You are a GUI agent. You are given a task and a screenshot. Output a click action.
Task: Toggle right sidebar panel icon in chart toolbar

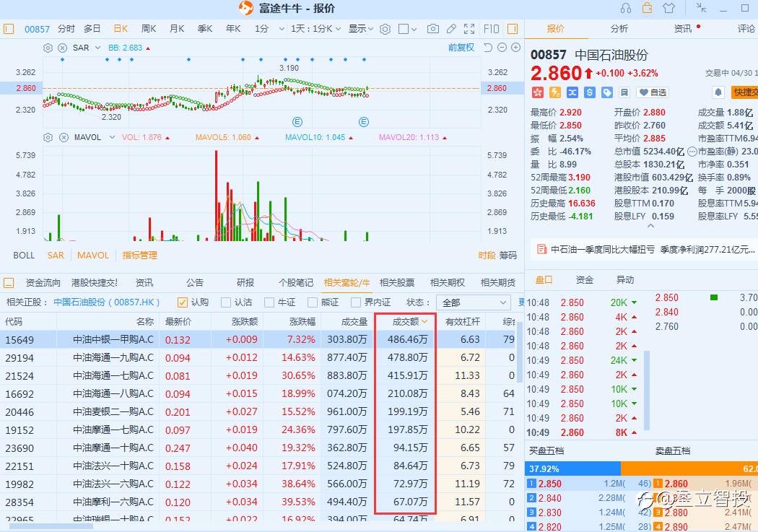pyautogui.click(x=513, y=29)
